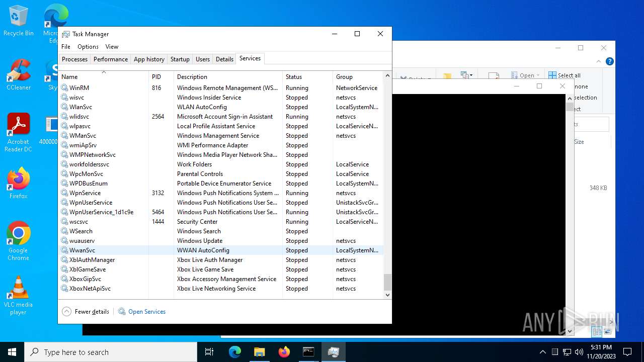Screen dimensions: 644x362
Task: Sort services by the Group column
Action: 358,77
